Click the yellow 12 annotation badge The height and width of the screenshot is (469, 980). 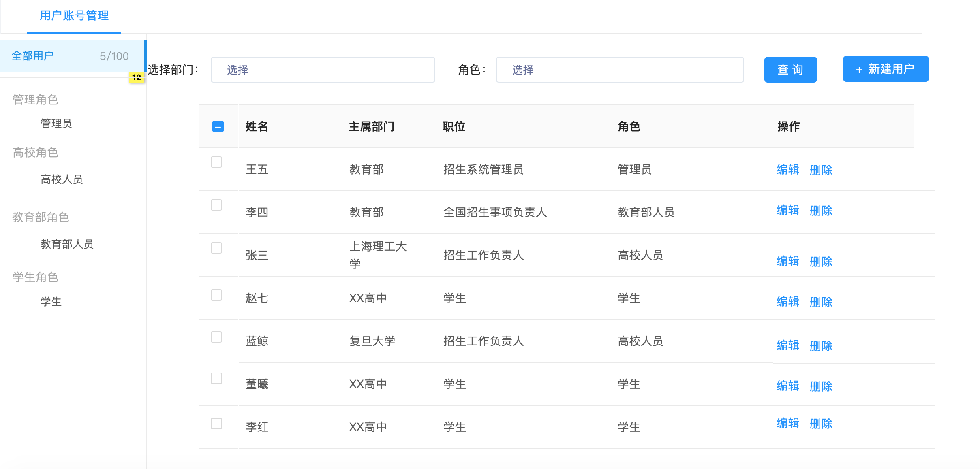137,77
